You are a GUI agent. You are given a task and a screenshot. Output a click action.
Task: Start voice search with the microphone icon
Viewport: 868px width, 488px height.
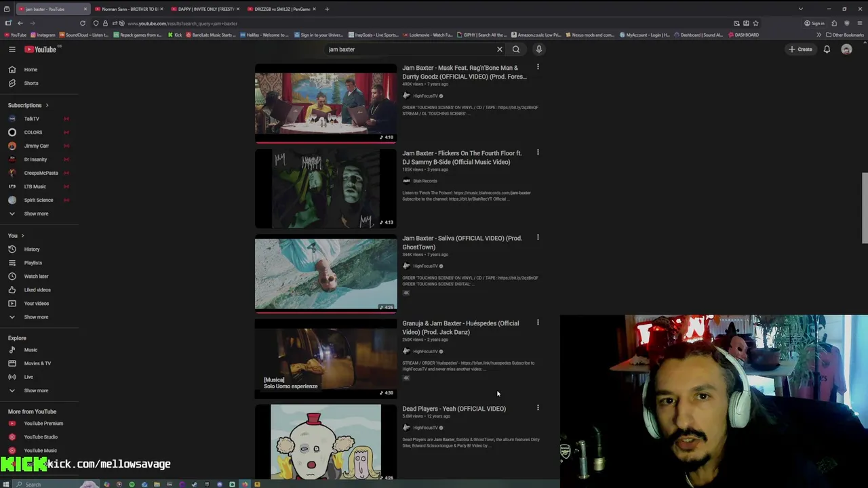point(539,49)
